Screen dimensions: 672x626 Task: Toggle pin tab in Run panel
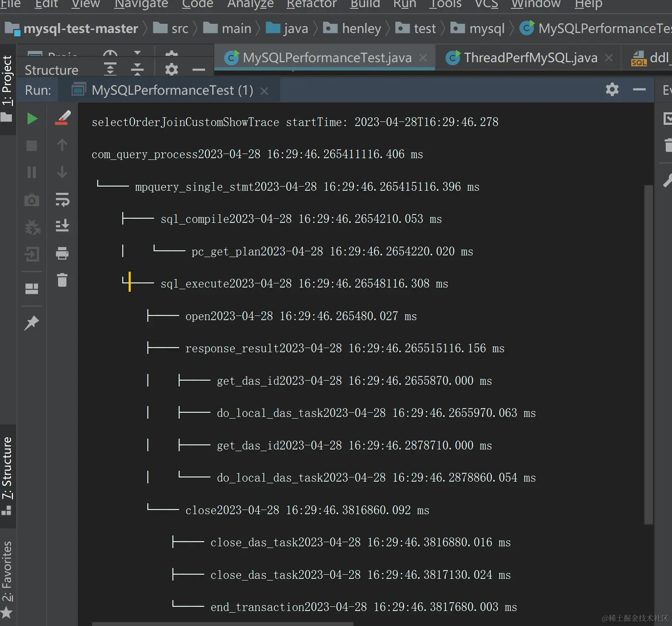tap(32, 323)
